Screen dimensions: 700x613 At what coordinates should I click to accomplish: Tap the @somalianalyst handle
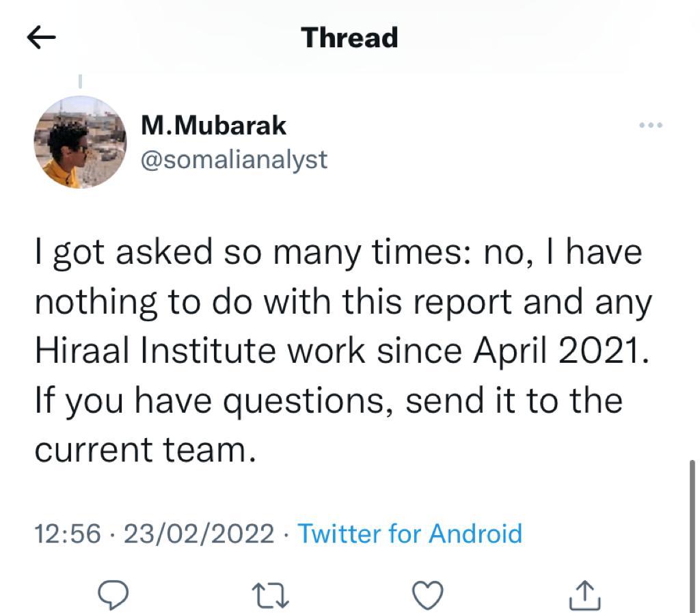tap(234, 159)
